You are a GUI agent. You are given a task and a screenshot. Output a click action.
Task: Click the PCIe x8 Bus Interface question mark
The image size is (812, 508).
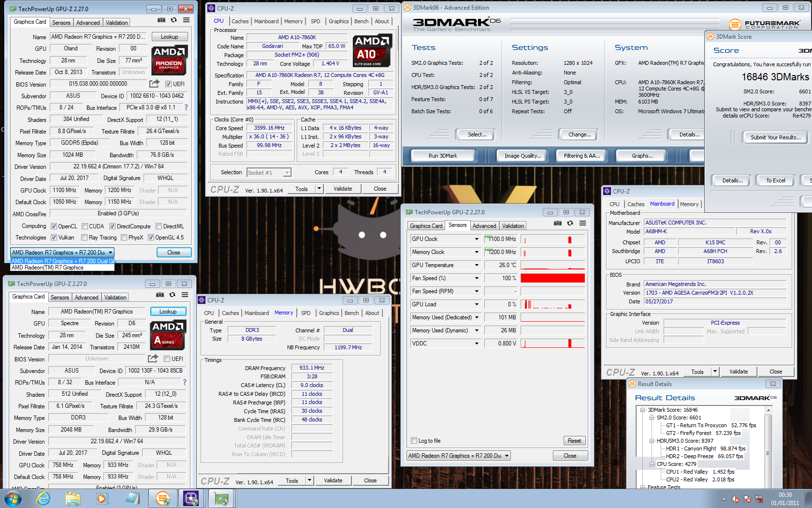coord(186,107)
